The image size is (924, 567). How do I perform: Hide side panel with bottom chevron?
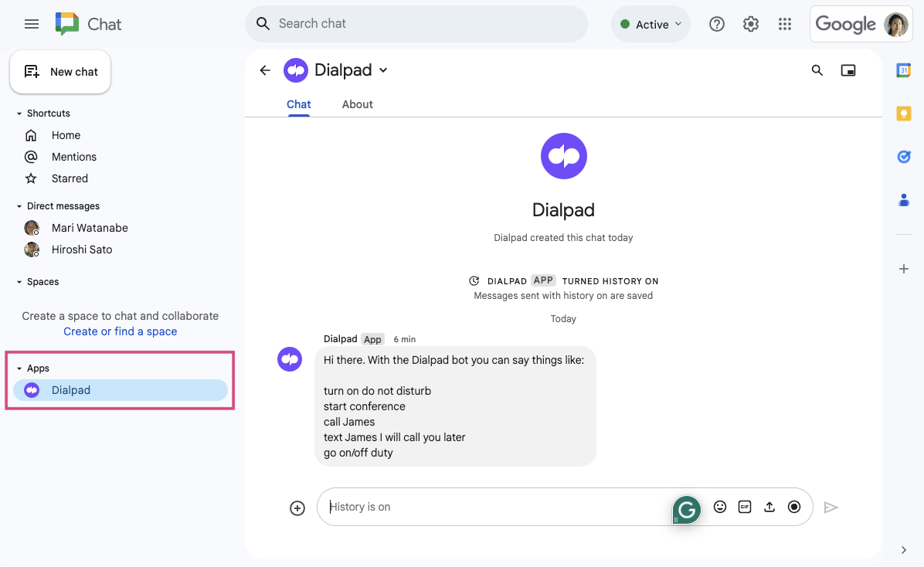coord(903,550)
